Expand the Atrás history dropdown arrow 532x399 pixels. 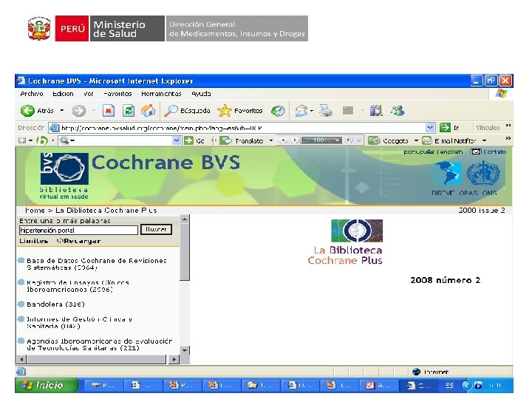(62, 111)
